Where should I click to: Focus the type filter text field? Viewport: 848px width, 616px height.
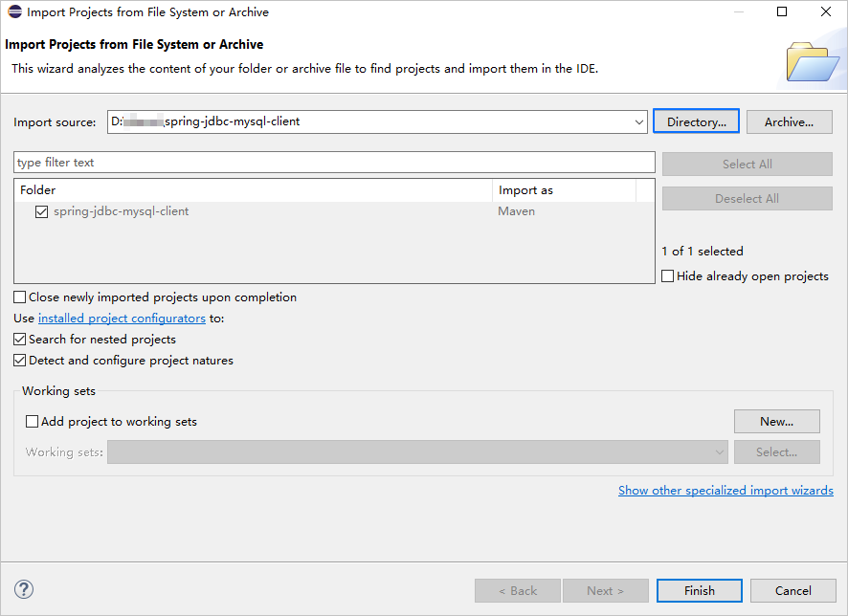[334, 163]
